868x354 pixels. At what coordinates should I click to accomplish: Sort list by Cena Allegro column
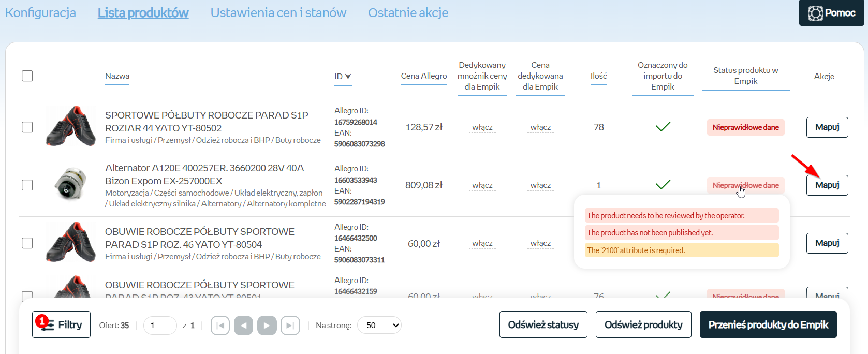click(423, 76)
